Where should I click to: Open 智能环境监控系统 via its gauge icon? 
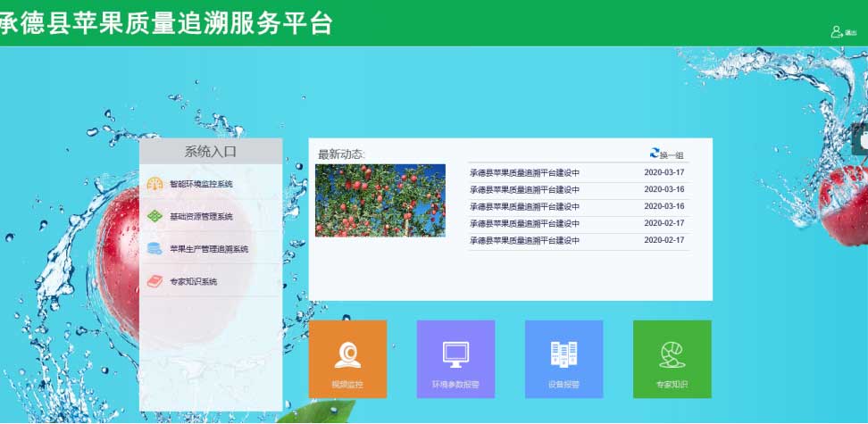155,184
